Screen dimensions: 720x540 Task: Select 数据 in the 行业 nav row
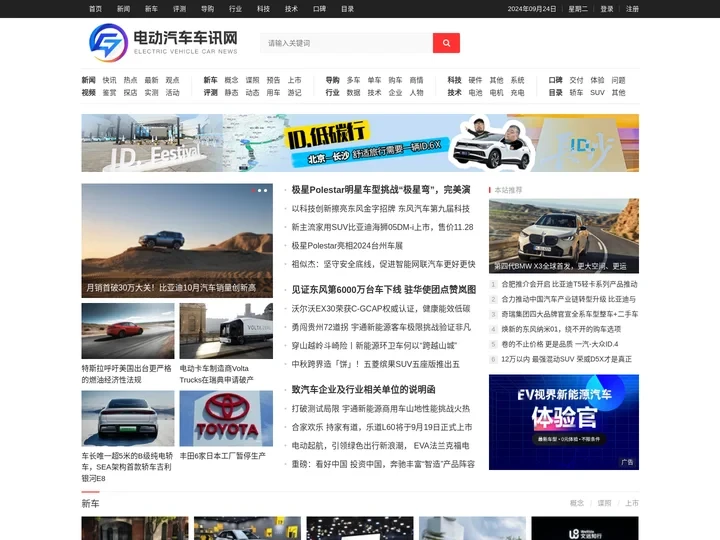(x=354, y=92)
